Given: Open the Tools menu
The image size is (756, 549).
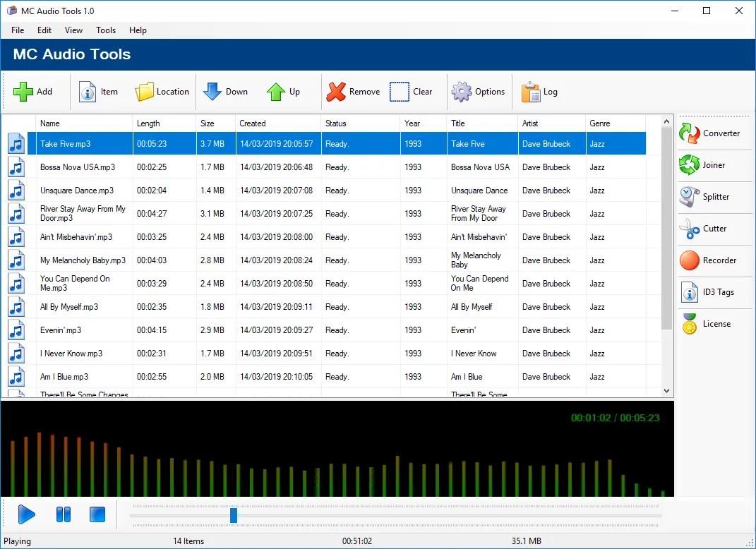Looking at the screenshot, I should pos(105,30).
